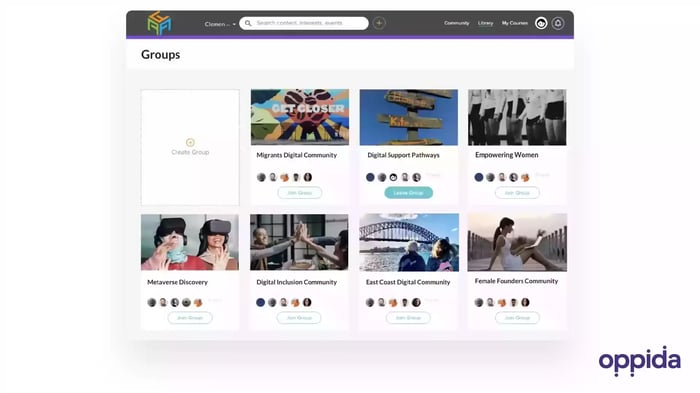Join the Migrants Digital Community group

300,193
